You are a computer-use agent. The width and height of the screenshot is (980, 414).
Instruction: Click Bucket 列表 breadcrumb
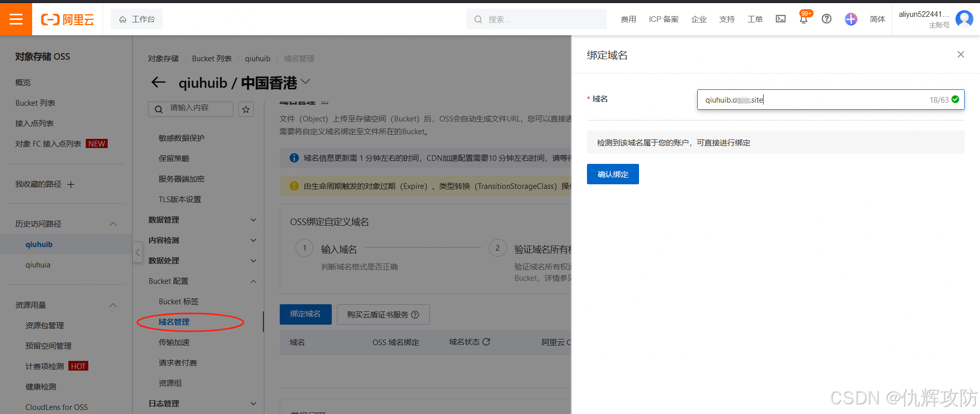(212, 58)
